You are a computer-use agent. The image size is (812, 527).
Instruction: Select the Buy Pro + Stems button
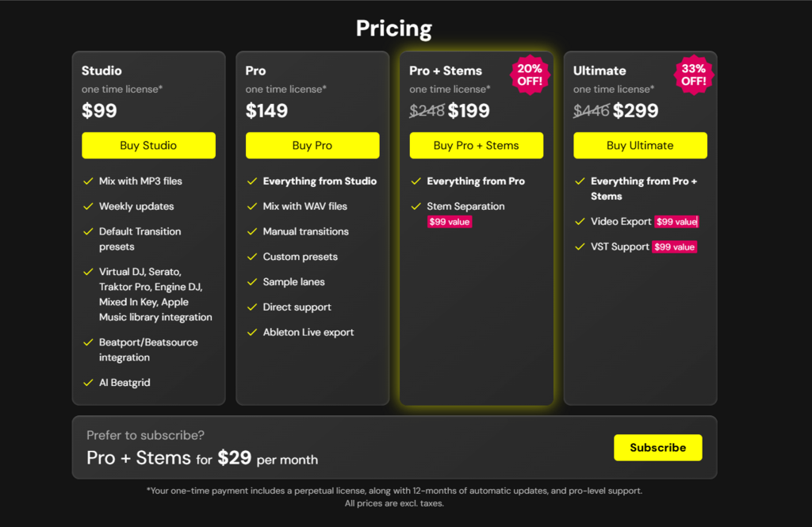tap(477, 146)
